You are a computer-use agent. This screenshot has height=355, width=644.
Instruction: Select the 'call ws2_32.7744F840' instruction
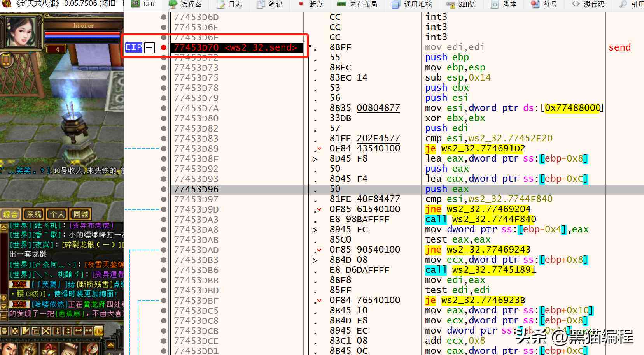pos(480,220)
